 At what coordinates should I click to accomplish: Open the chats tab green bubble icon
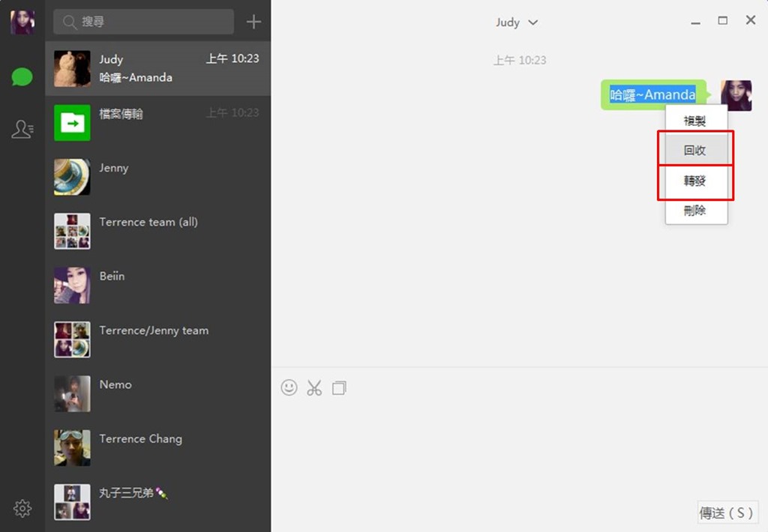[22, 77]
